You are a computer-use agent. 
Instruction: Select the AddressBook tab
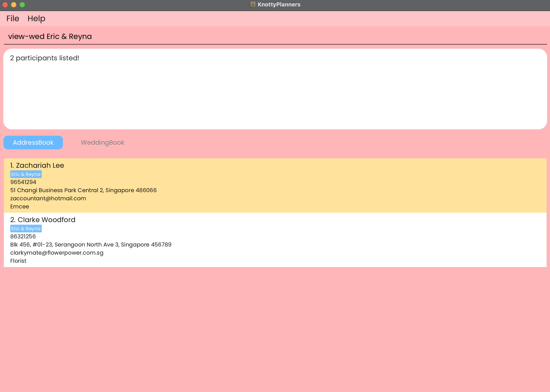coord(33,143)
